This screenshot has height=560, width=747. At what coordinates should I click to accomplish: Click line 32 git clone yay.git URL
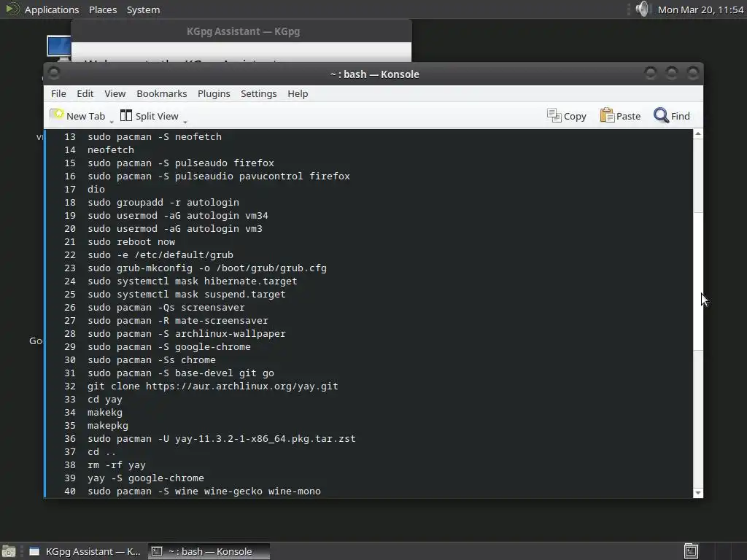point(213,386)
